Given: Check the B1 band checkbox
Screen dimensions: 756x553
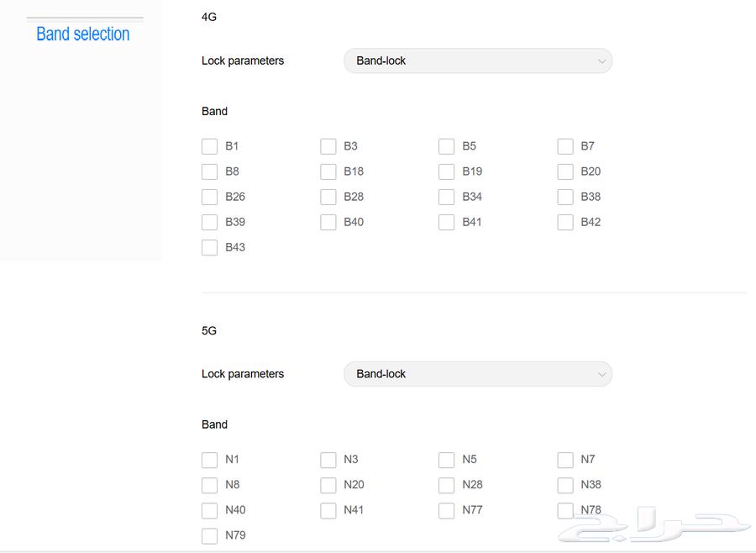Looking at the screenshot, I should (x=209, y=146).
